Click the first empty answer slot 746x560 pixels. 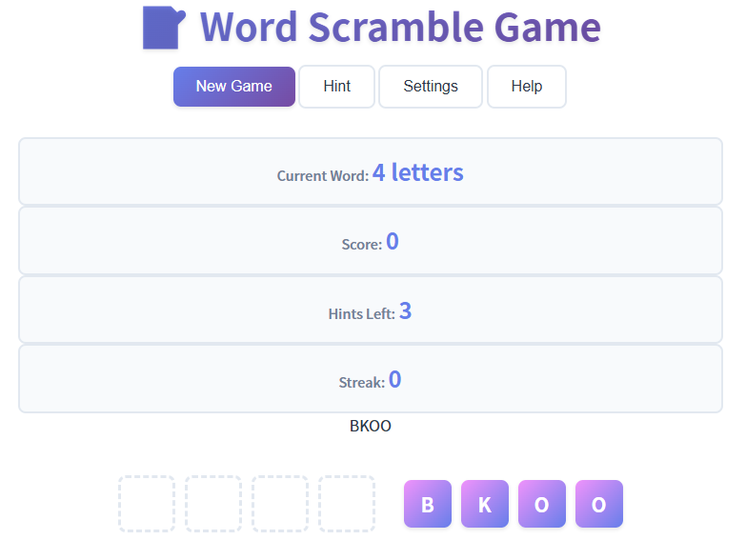point(147,504)
